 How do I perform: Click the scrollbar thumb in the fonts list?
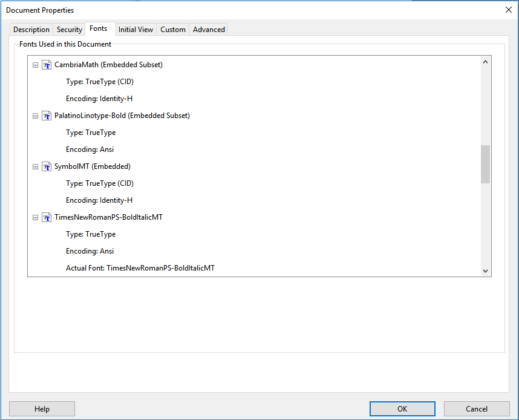(485, 164)
